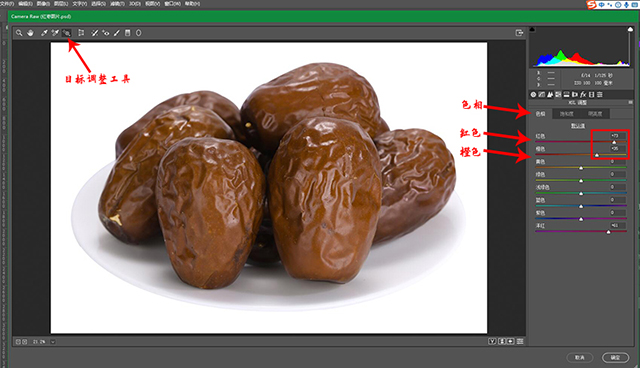This screenshot has height=368, width=640.
Task: Select the Transform tool
Action: pos(81,33)
